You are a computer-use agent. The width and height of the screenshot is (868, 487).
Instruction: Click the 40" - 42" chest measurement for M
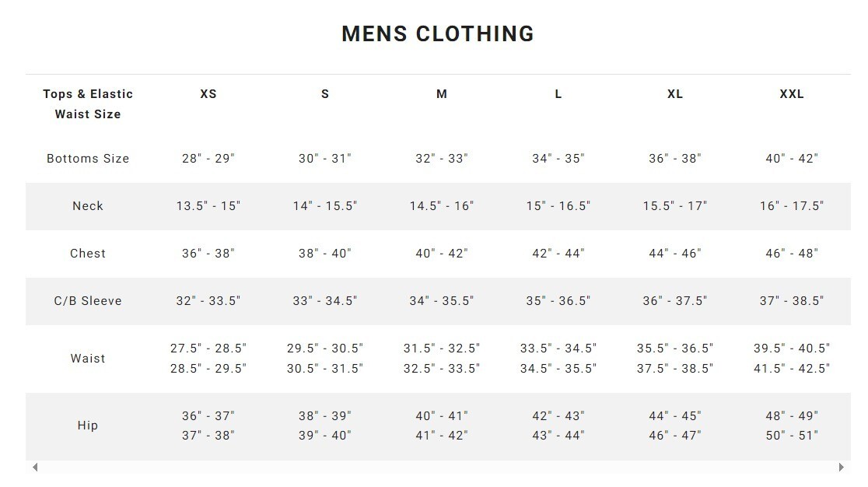click(442, 254)
